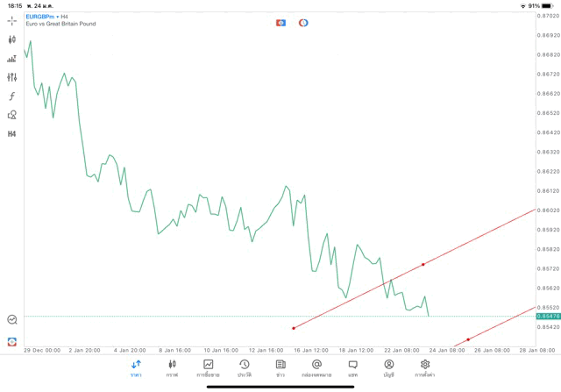
Task: Select the red dot on the upper trendline
Action: point(423,264)
